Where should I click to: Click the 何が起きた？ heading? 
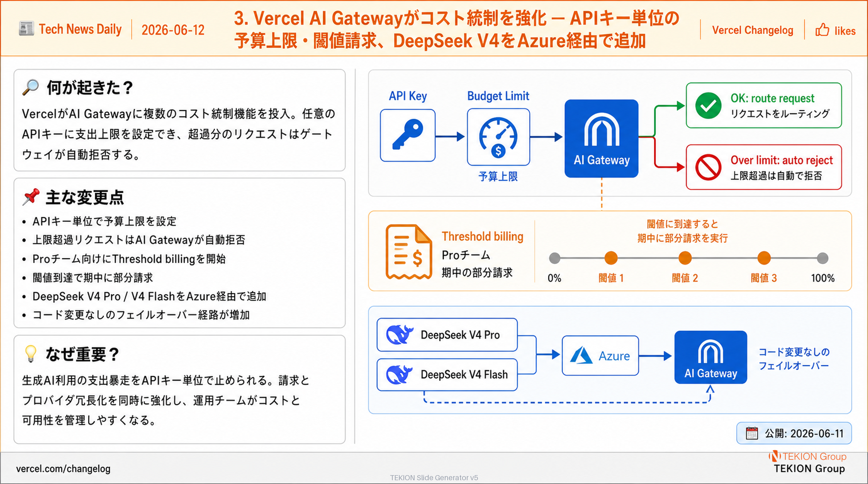point(90,88)
